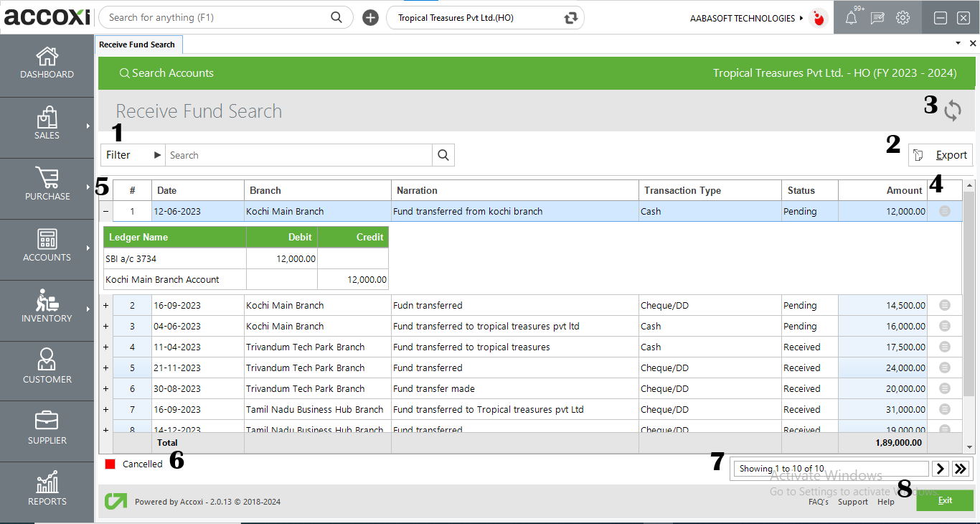Expand details for the 16-09-2023 Cheque/DD entry
The image size is (980, 524).
[x=105, y=305]
